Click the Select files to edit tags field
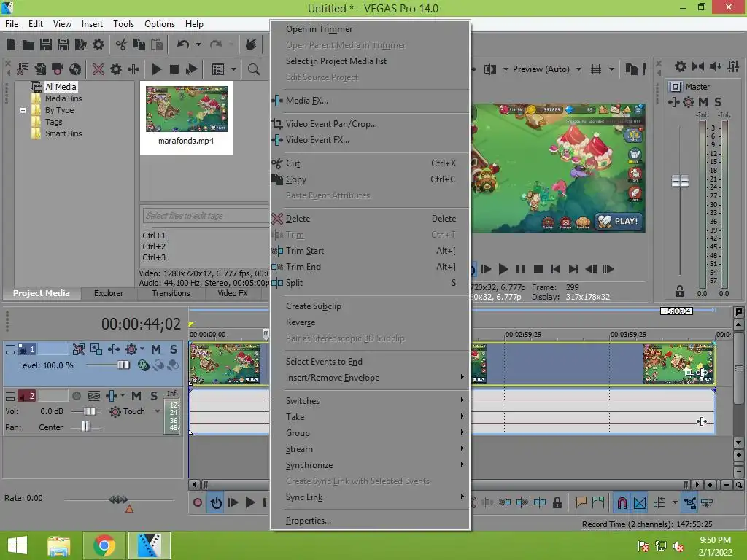747x560 pixels. pyautogui.click(x=206, y=216)
